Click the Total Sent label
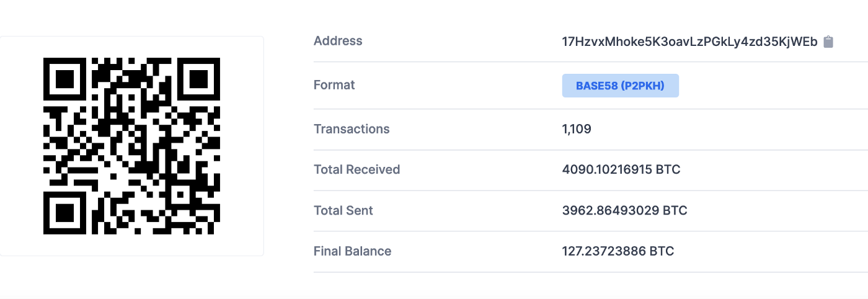 (343, 210)
